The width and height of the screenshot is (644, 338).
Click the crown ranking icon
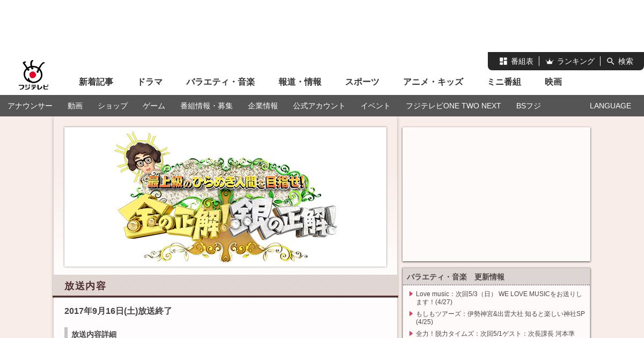coord(550,61)
